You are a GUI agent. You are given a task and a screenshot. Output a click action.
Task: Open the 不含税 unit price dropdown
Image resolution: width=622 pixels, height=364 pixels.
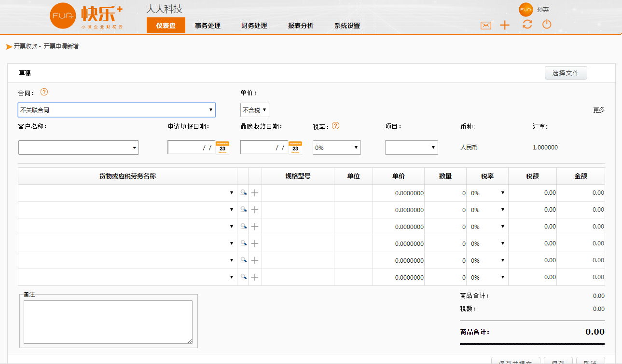[x=255, y=110]
